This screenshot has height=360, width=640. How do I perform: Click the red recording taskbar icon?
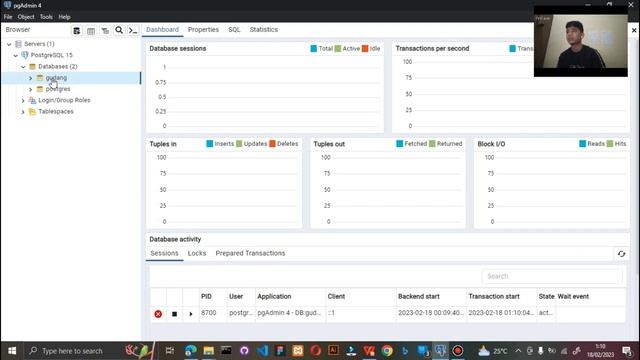tap(458, 351)
